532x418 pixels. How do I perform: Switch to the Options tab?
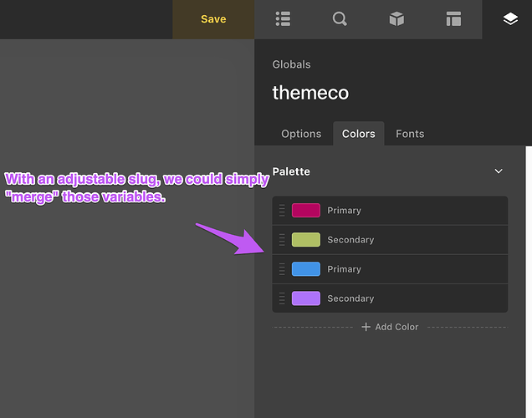pos(301,134)
